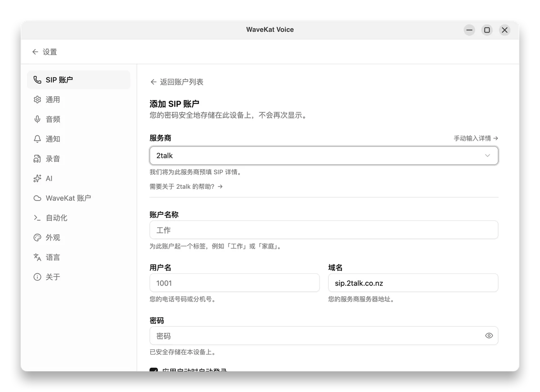Click the 账户名称 input field
Viewport: 540px width, 392px height.
click(x=324, y=230)
